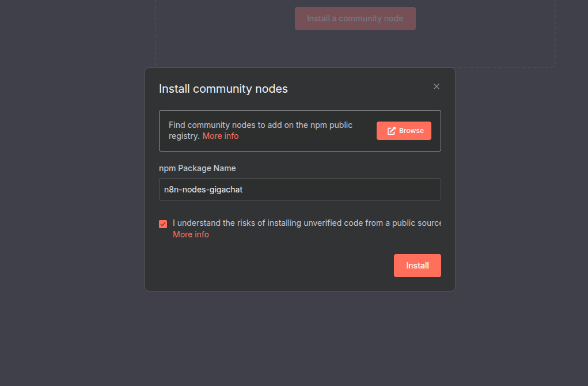Open 'More info' link under risk warning
Screen dimensions: 588x386
tap(191, 234)
